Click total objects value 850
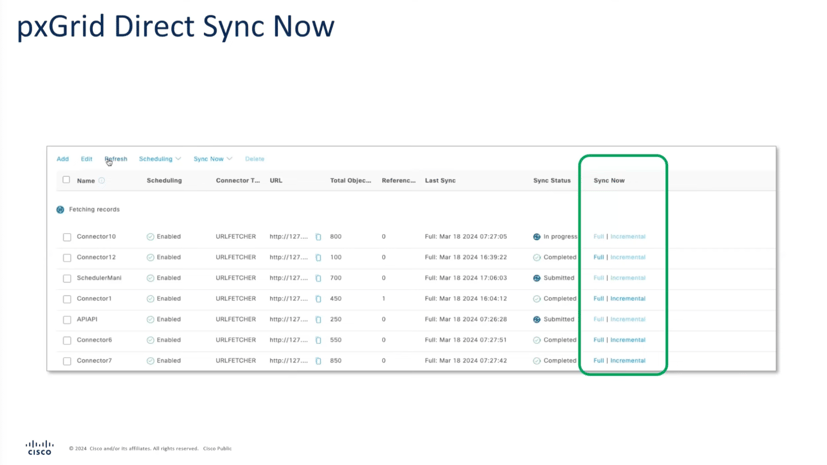This screenshot has width=827, height=465. (x=335, y=361)
